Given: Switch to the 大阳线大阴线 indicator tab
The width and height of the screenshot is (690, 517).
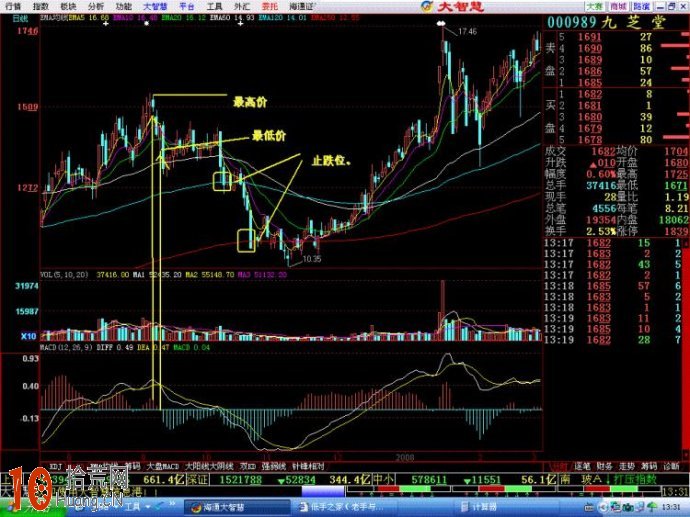Looking at the screenshot, I should (x=209, y=466).
